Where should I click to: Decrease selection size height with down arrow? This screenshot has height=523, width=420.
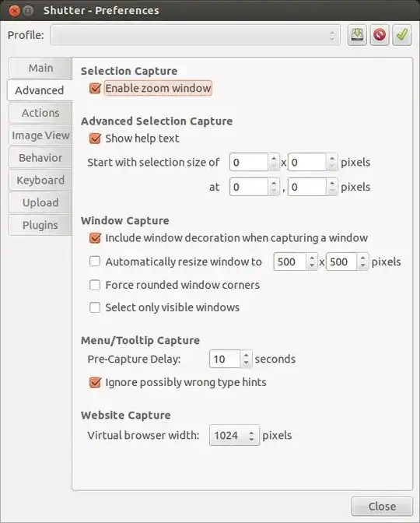click(332, 167)
